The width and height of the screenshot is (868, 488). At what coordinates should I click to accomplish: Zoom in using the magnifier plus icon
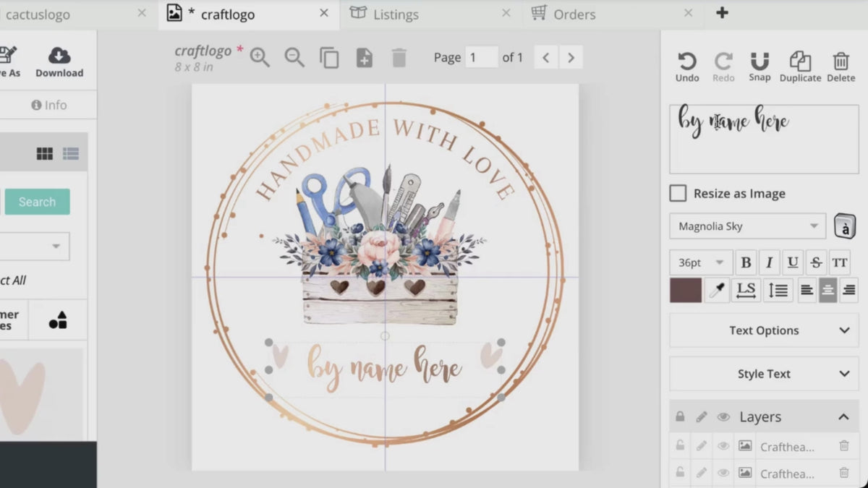(x=260, y=57)
